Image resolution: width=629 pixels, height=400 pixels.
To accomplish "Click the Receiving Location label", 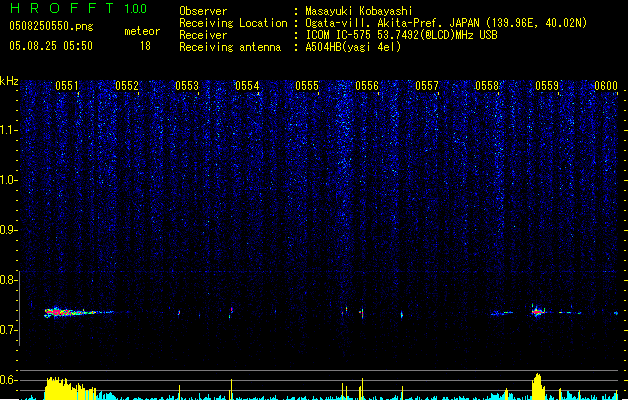I will [233, 23].
